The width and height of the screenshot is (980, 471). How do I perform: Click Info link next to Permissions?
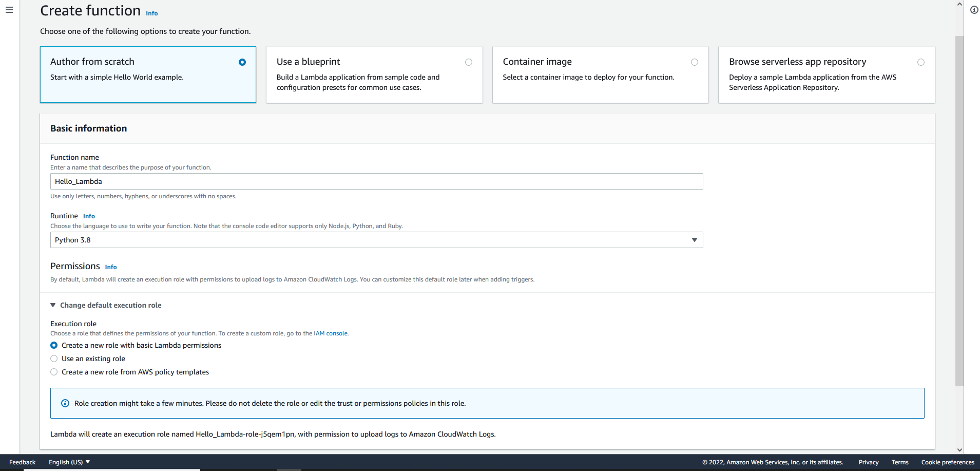point(111,267)
